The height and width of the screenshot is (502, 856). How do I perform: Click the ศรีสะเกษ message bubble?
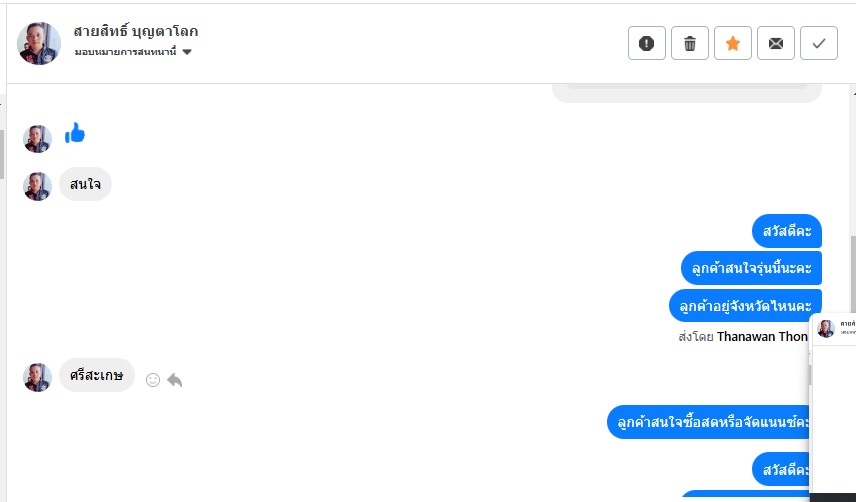tap(96, 375)
